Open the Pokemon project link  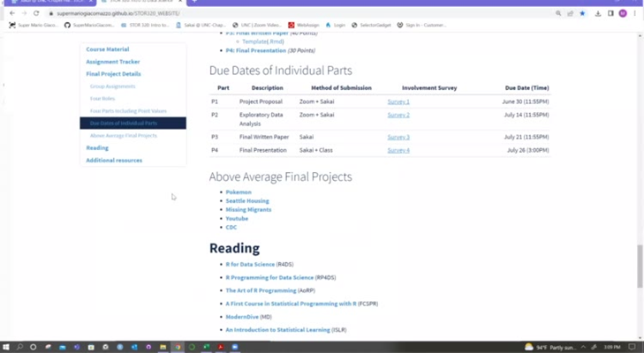click(x=238, y=192)
